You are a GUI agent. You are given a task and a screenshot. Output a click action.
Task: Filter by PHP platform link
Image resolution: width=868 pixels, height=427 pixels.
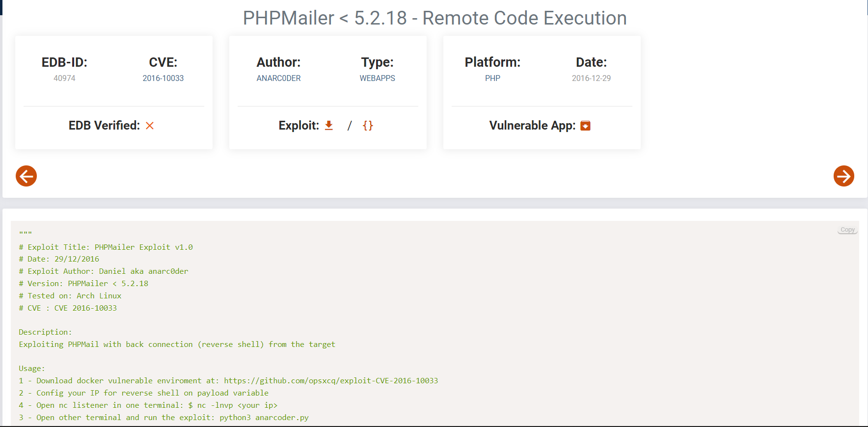click(x=492, y=78)
